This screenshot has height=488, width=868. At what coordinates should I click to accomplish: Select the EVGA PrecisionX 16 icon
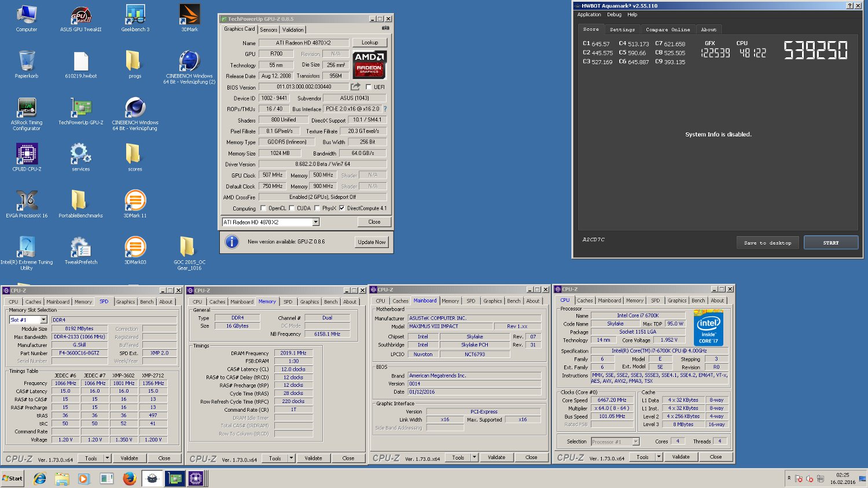(x=27, y=204)
